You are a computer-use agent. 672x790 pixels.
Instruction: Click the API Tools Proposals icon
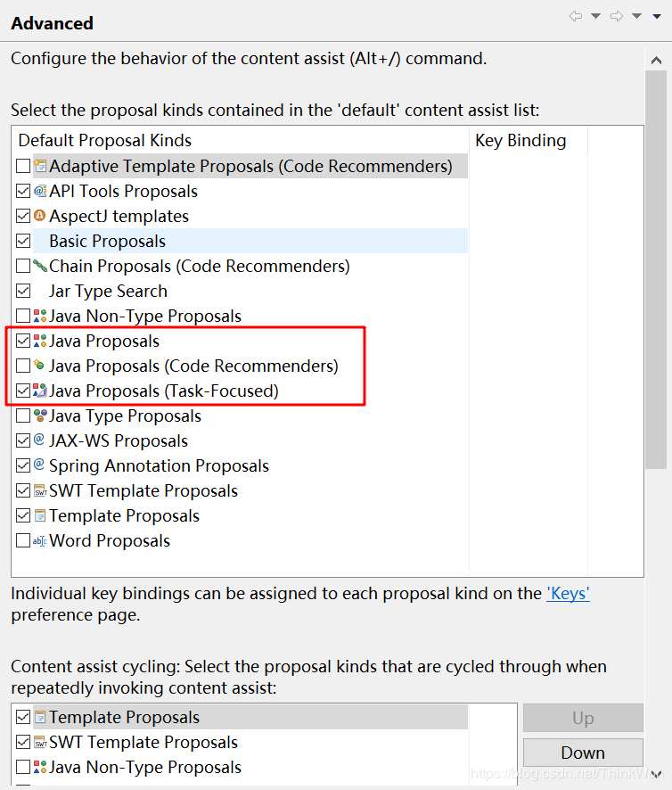40,191
